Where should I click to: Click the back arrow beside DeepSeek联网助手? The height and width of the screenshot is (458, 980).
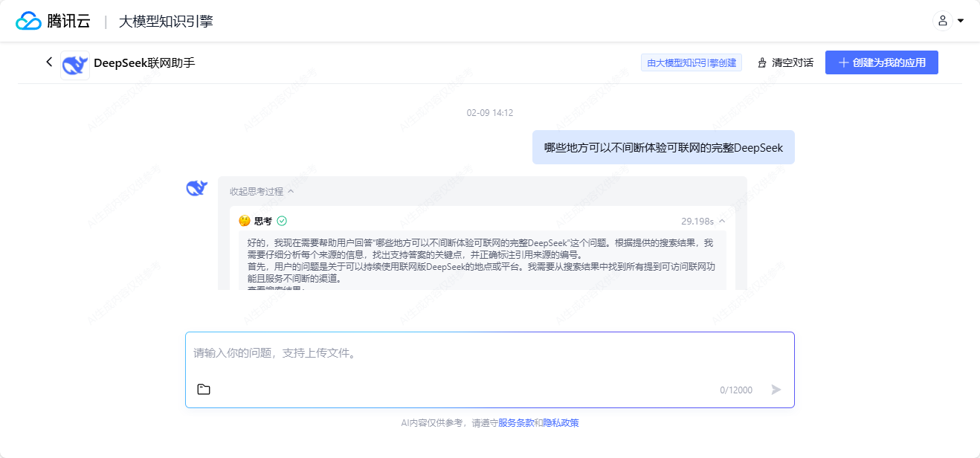pyautogui.click(x=48, y=62)
